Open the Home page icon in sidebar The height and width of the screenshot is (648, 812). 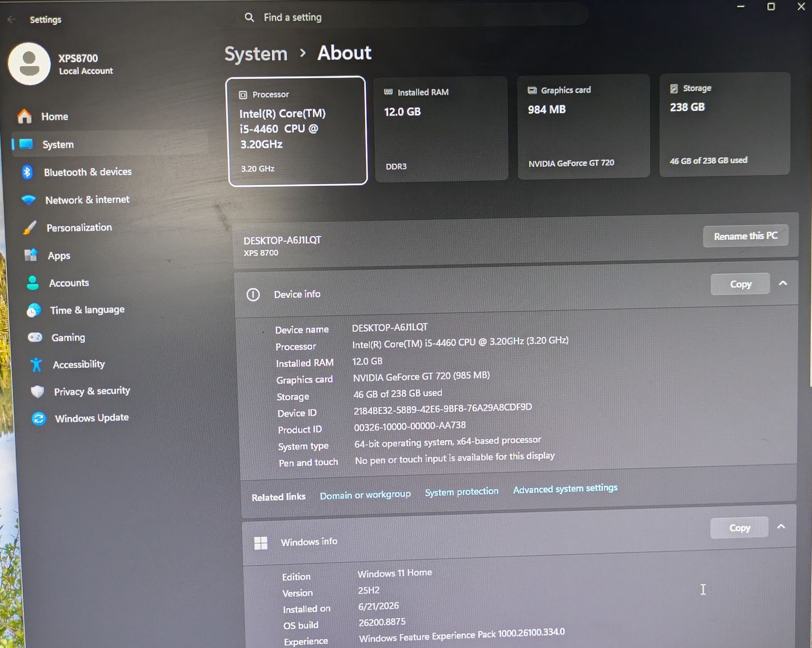(x=24, y=116)
